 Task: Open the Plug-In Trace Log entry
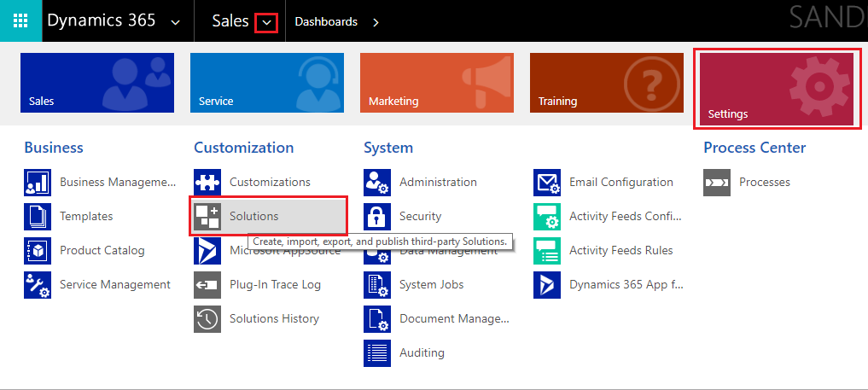(x=275, y=285)
